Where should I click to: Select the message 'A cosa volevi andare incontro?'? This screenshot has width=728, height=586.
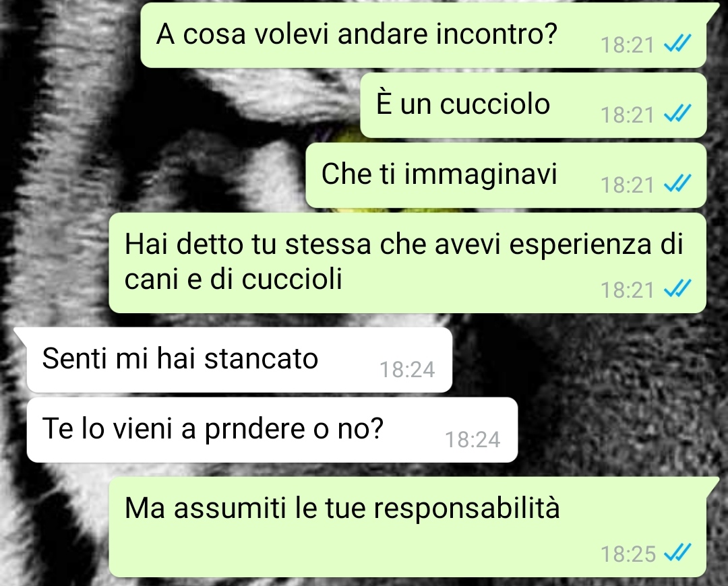(423, 35)
